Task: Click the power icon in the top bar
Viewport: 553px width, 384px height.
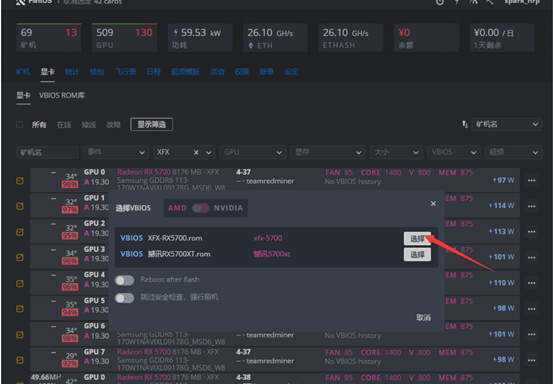Action: click(439, 2)
